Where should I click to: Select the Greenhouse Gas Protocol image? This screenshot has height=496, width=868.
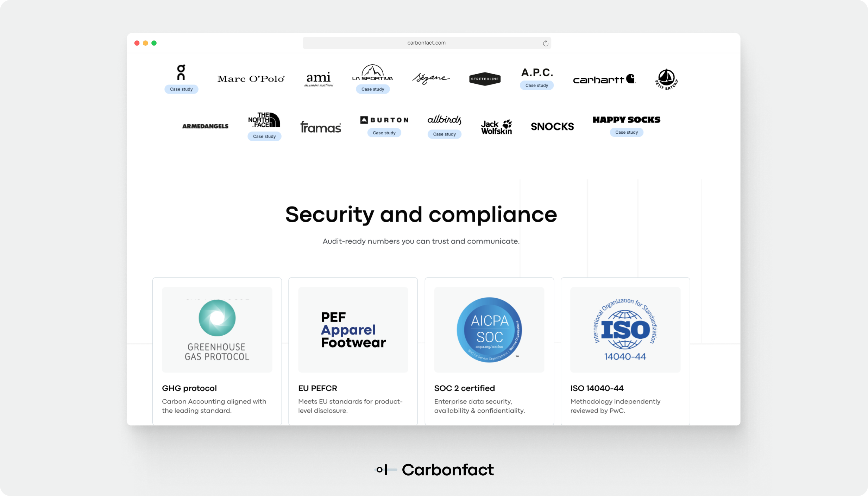click(x=217, y=330)
